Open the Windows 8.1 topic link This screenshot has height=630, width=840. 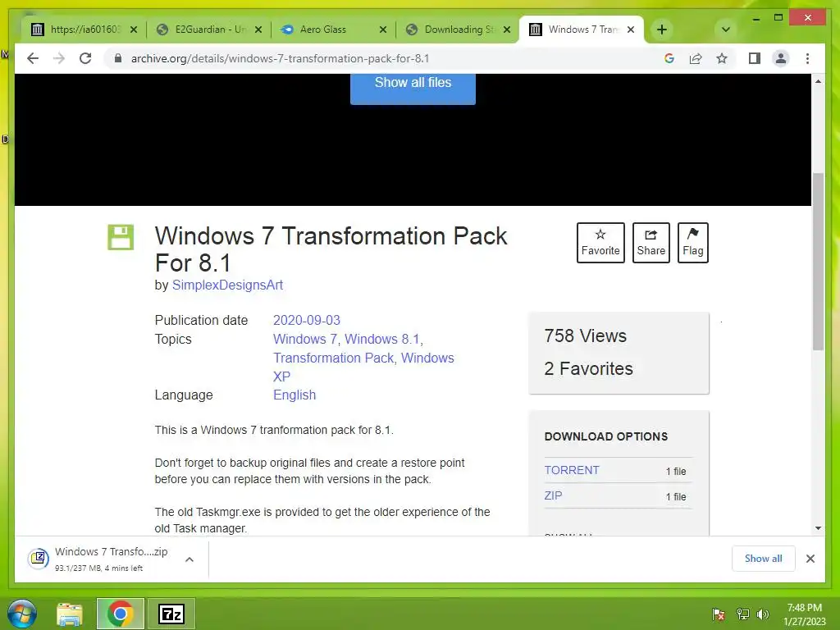click(x=382, y=339)
